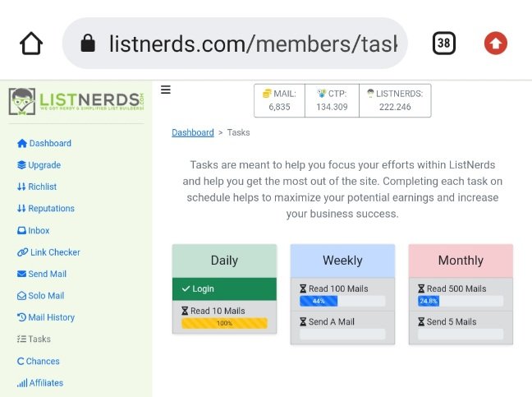Open the Inbox sidebar item
Viewport: 532px width, 397px height.
[x=33, y=231]
